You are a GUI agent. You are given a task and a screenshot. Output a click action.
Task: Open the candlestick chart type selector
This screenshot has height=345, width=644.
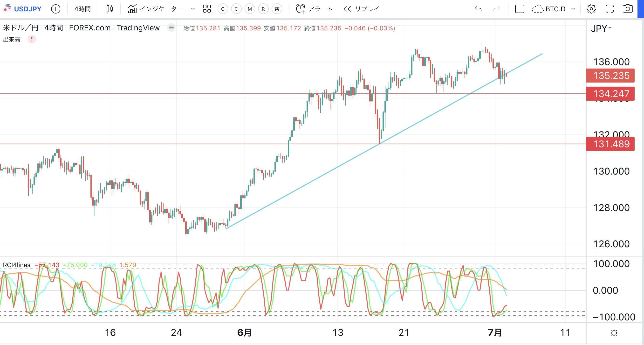click(x=110, y=9)
